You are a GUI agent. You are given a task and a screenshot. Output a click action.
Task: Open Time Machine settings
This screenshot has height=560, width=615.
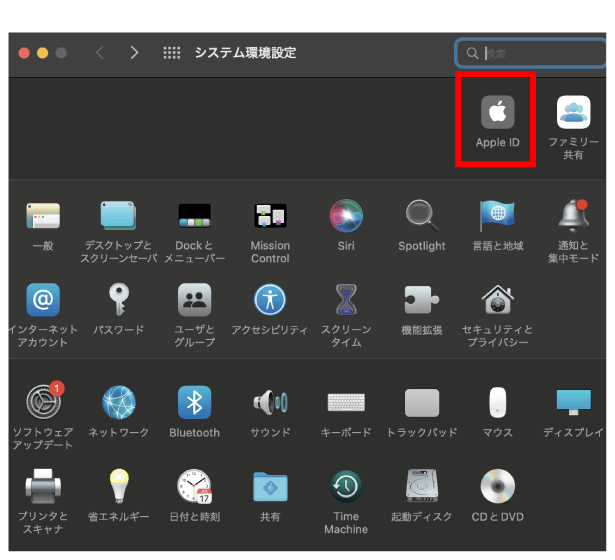pos(346,487)
